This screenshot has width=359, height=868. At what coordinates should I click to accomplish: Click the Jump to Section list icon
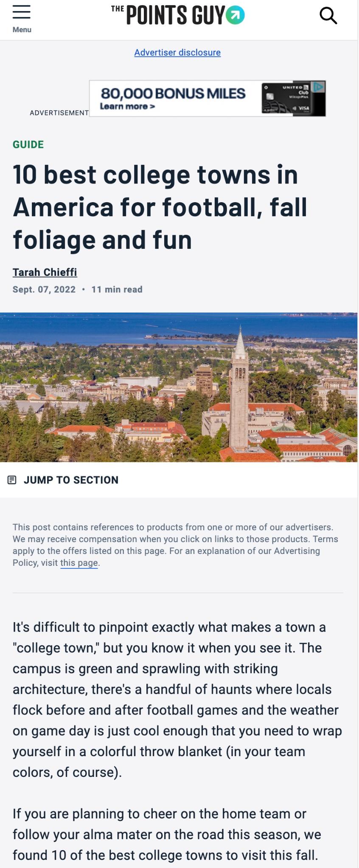coord(12,480)
